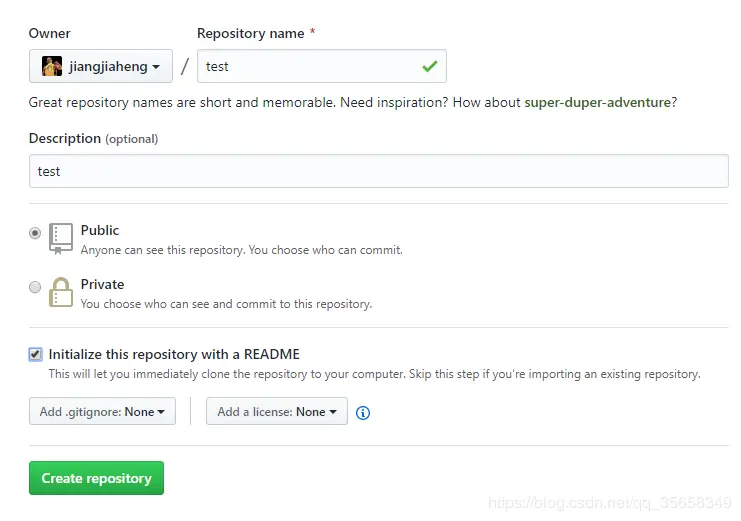
Task: Click the Repository name field label
Action: tap(251, 33)
